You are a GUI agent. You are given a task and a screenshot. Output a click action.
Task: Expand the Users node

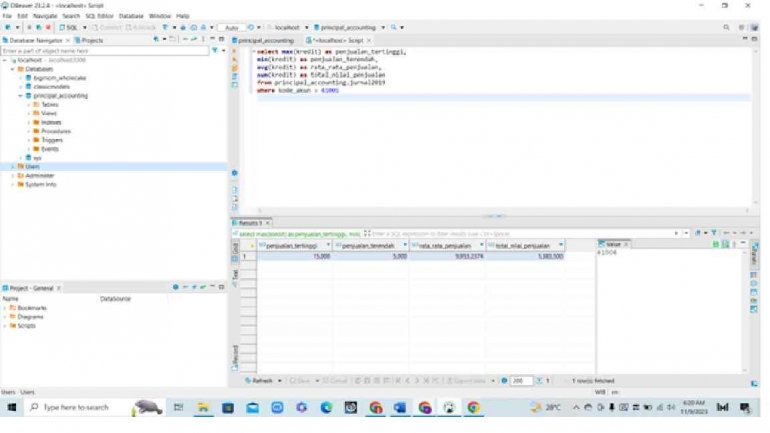click(13, 166)
